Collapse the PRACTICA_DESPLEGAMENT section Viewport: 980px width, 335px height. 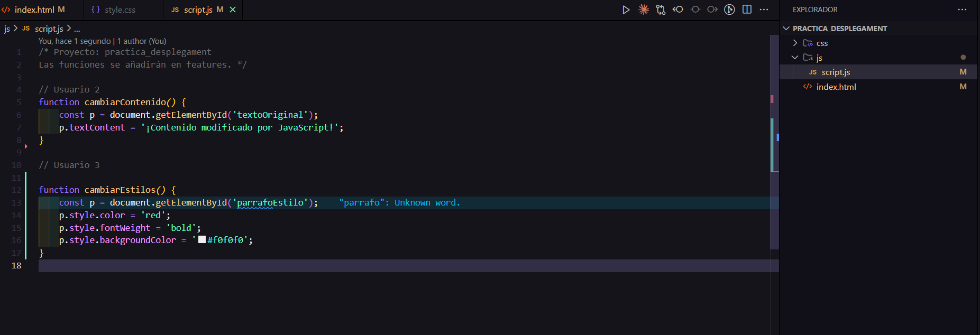click(786, 29)
